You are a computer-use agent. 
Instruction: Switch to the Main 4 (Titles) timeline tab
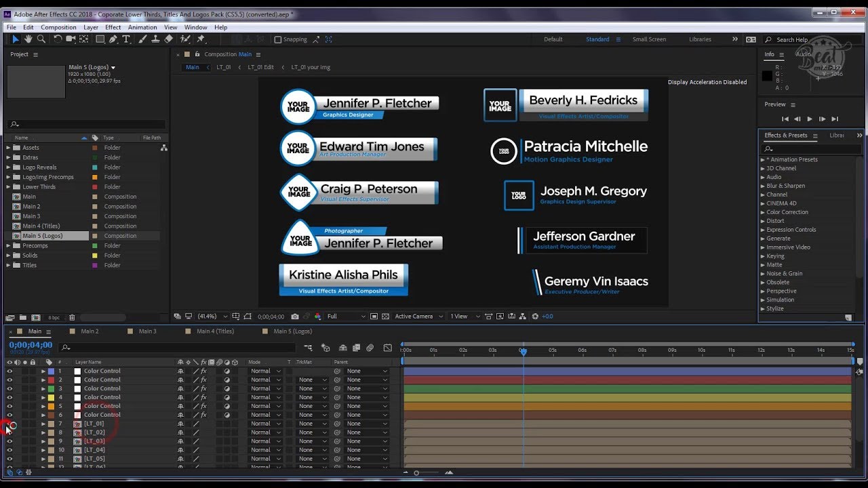point(215,331)
